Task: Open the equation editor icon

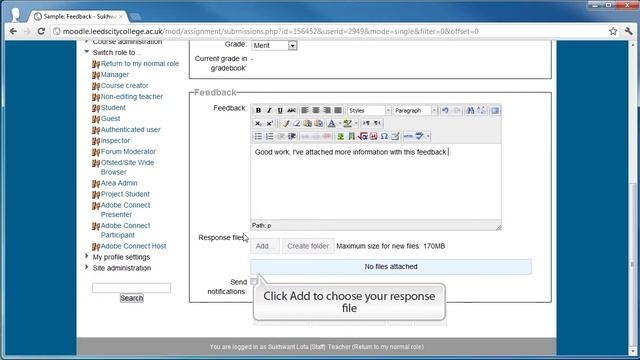Action: coord(362,136)
